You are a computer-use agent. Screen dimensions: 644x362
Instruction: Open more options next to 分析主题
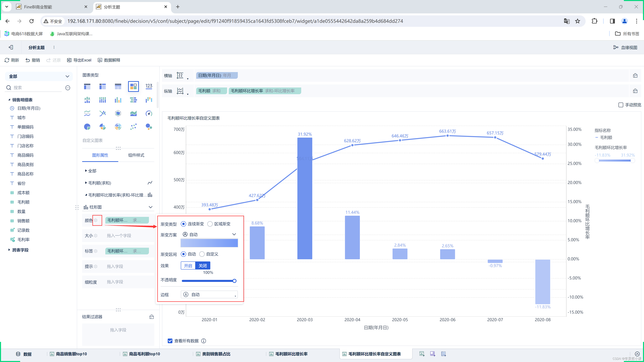(54, 47)
